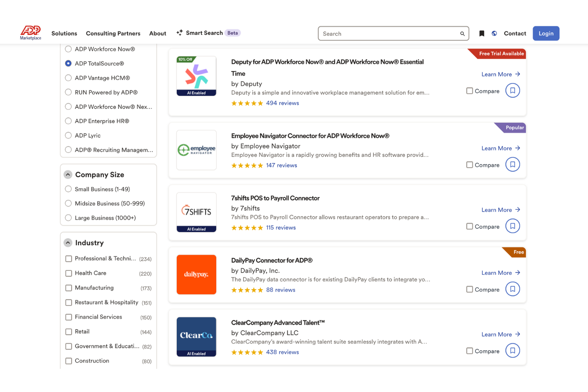Bookmark the Deputy for ADP Workforce Now listing
The width and height of the screenshot is (588, 392).
tap(513, 91)
